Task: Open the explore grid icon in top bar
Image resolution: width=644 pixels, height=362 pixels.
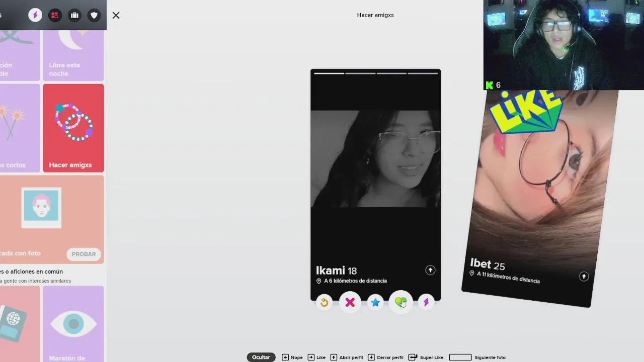Action: (55, 15)
